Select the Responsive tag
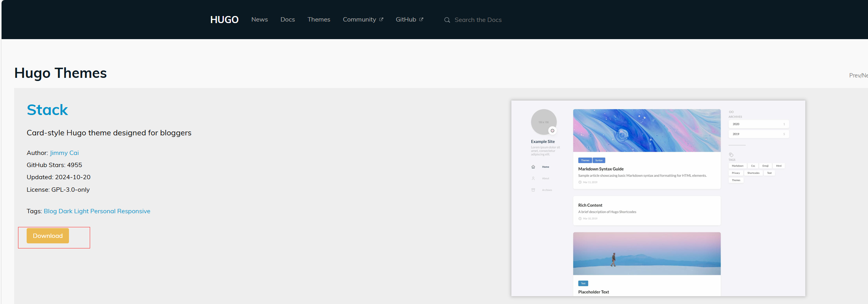 coord(134,211)
